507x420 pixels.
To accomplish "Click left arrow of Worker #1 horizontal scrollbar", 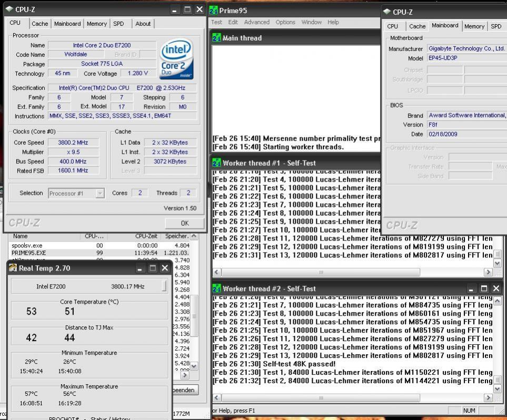I will [x=217, y=272].
